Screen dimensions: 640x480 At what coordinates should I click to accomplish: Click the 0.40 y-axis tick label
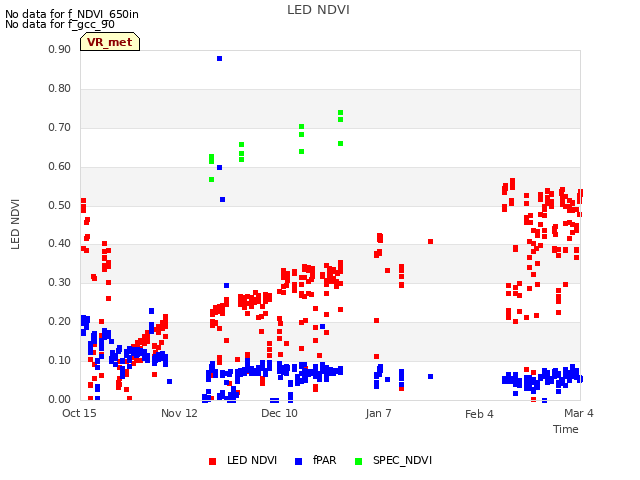[x=59, y=244]
